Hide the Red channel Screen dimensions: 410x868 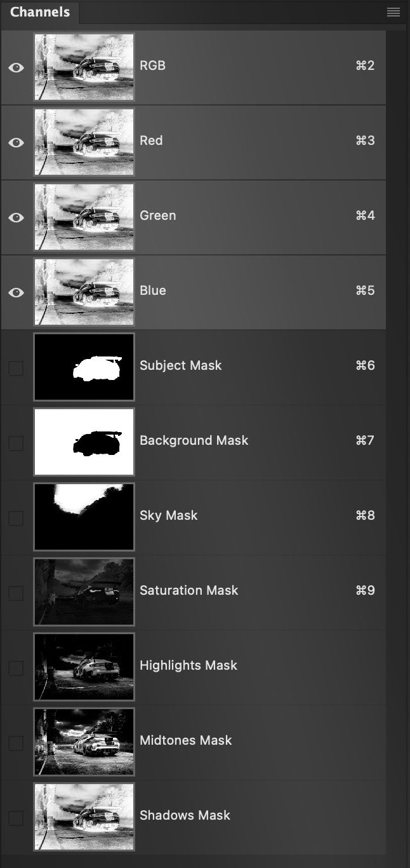point(16,142)
